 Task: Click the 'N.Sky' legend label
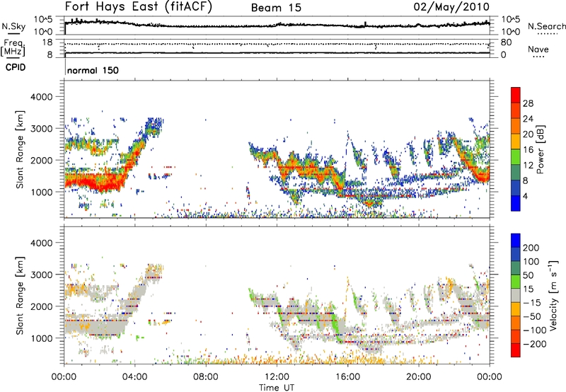(x=13, y=27)
